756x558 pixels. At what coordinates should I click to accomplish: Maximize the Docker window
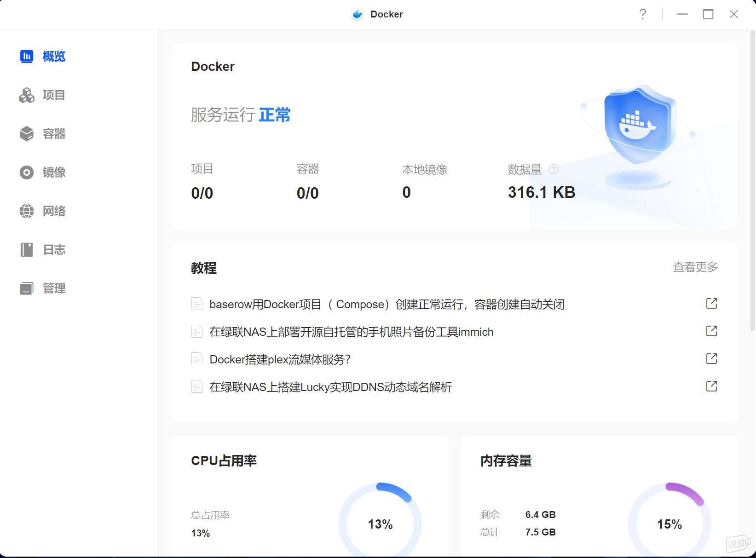[x=708, y=14]
